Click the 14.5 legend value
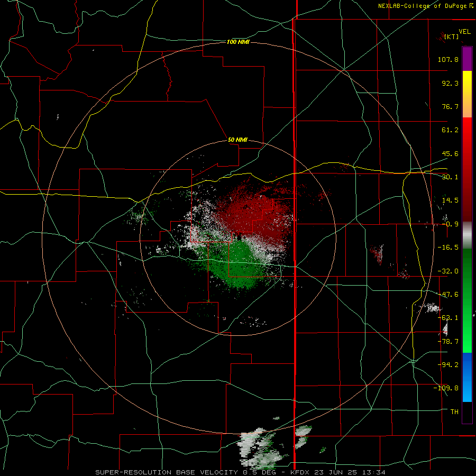The image size is (476, 476). 450,200
